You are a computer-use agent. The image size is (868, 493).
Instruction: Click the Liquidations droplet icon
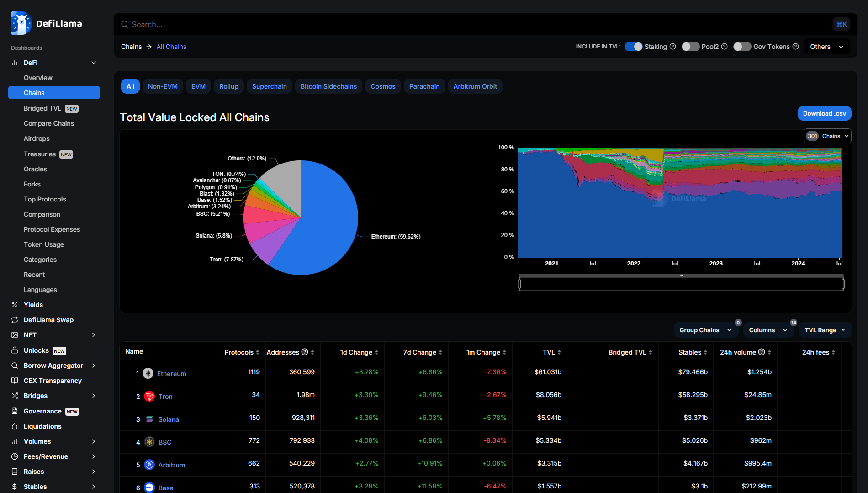[x=15, y=426]
